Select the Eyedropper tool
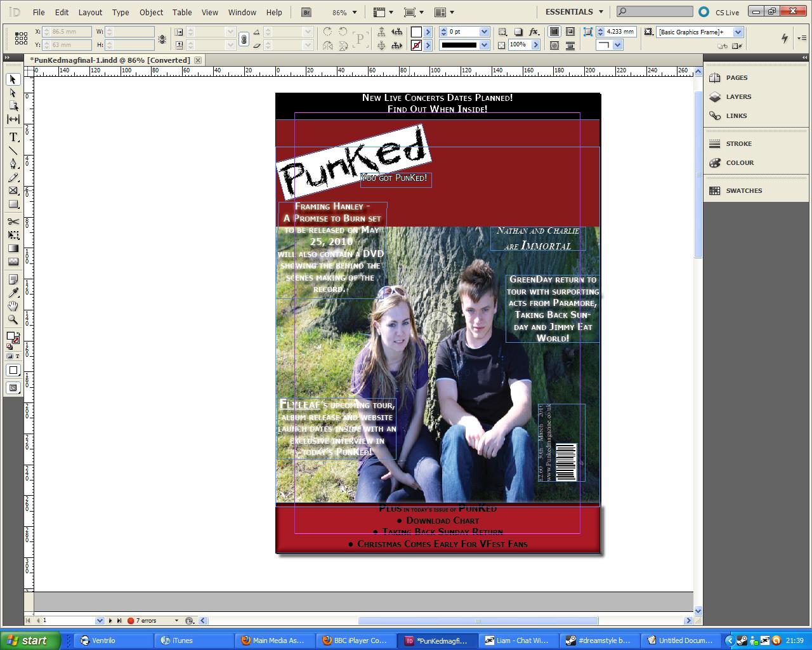This screenshot has height=650, width=812. point(13,293)
